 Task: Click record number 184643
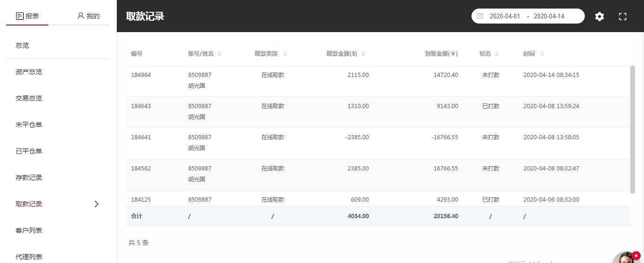click(141, 106)
